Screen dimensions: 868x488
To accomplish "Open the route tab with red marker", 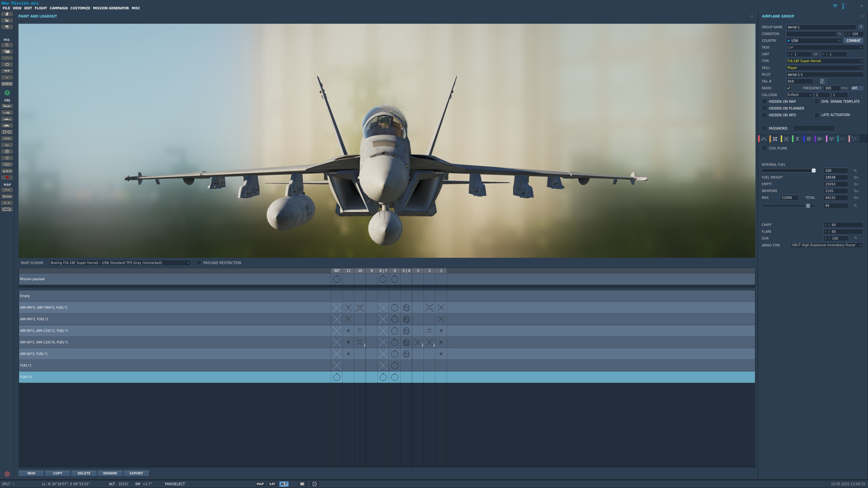I will pos(764,139).
